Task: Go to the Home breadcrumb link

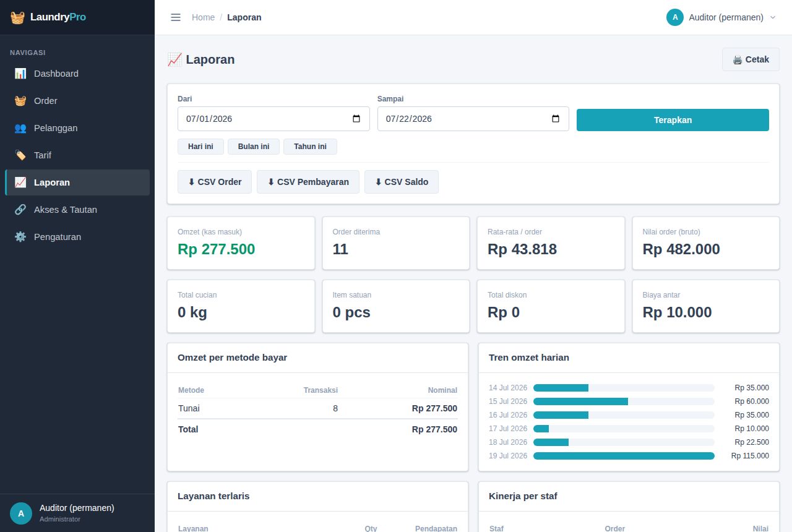Action: click(x=203, y=17)
